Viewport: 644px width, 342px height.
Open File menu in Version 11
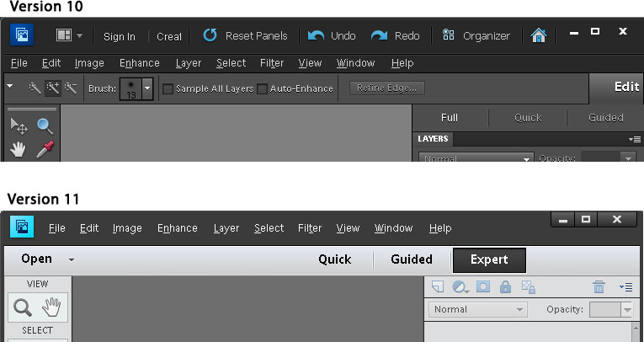pos(56,228)
